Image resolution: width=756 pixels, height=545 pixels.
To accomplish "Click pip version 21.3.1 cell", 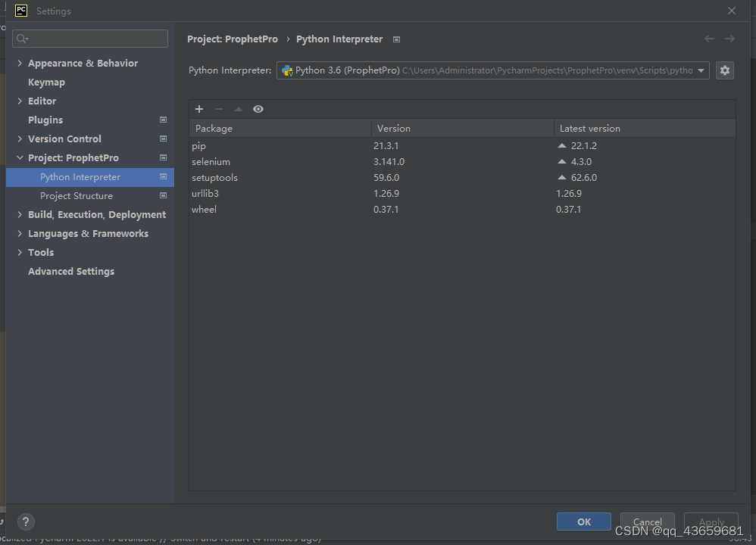I will [x=386, y=145].
